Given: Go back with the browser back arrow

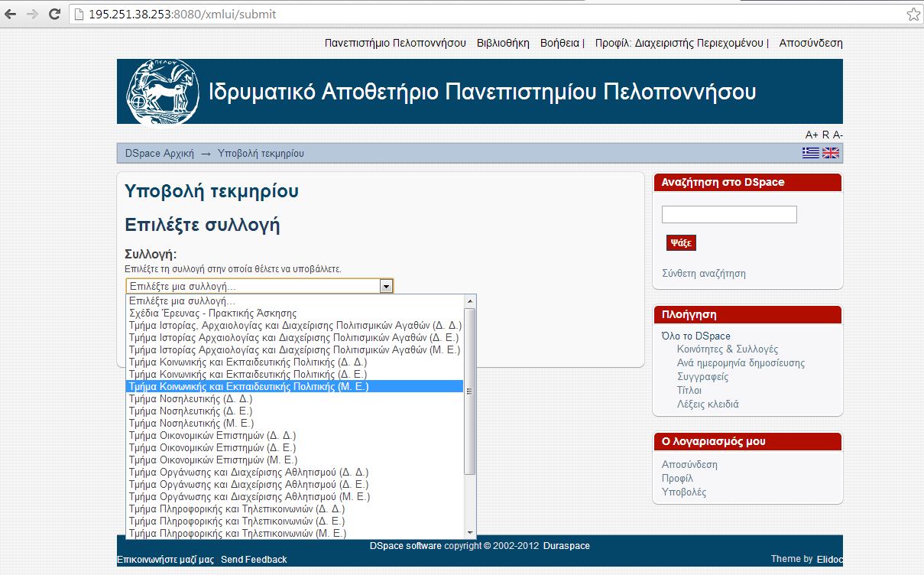Looking at the screenshot, I should 11,14.
